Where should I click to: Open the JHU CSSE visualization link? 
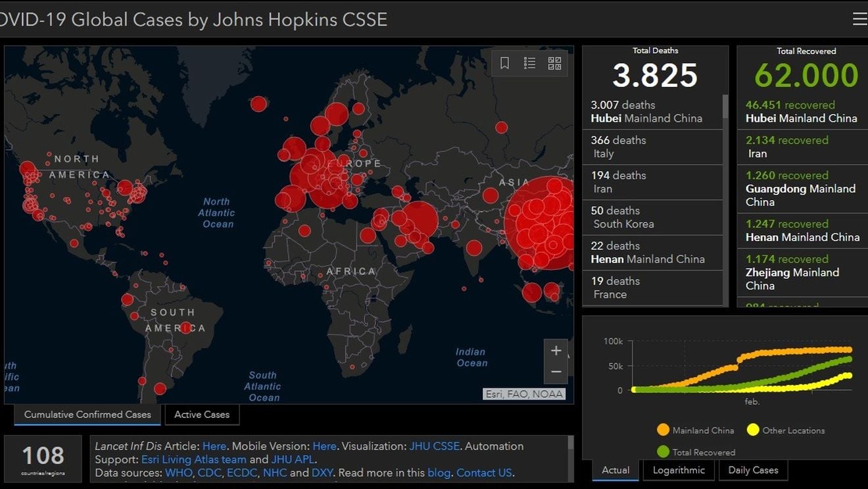click(x=434, y=446)
